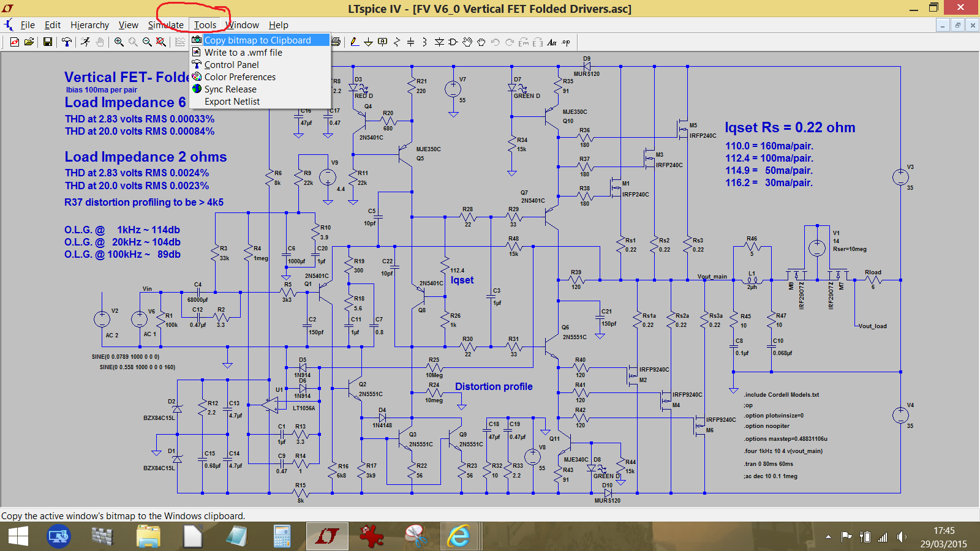Select the Drag closed-hand tool
The height and width of the screenshot is (551, 980).
pyautogui.click(x=481, y=42)
